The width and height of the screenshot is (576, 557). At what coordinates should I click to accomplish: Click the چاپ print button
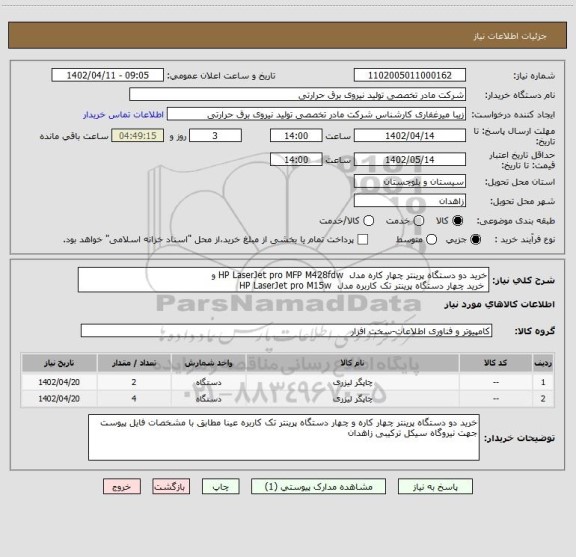[x=220, y=487]
